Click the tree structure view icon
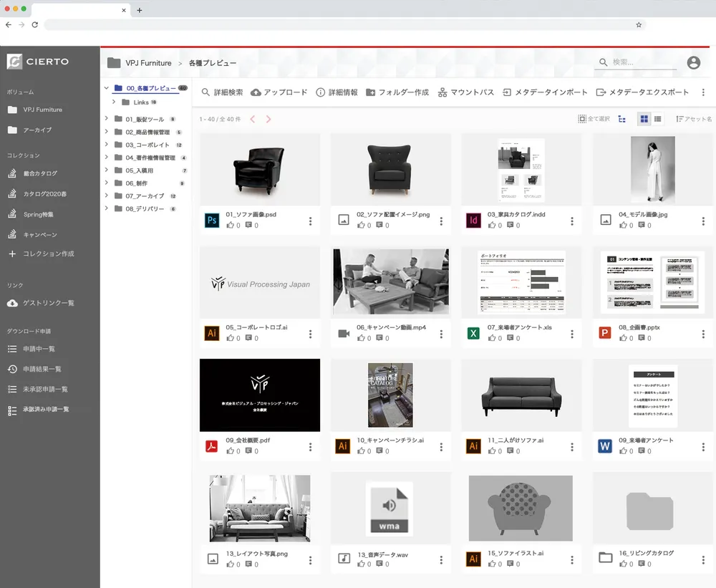716x588 pixels. coord(621,119)
